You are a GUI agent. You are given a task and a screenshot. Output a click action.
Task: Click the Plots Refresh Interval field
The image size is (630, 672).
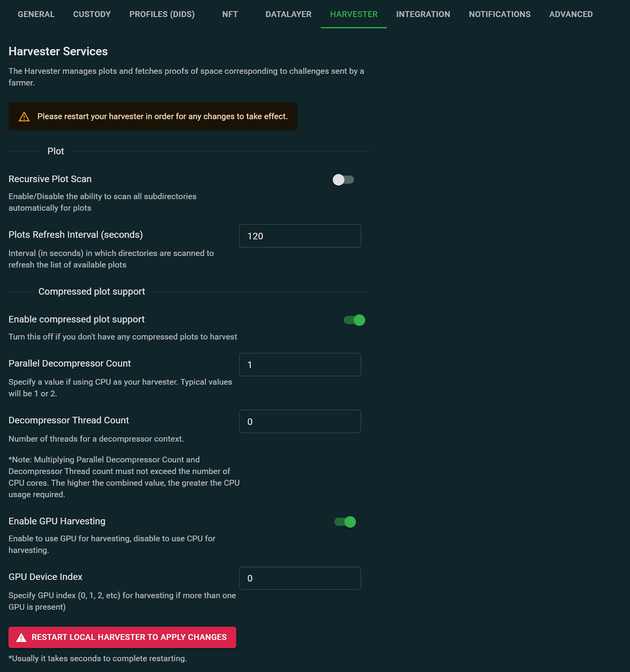pyautogui.click(x=300, y=236)
